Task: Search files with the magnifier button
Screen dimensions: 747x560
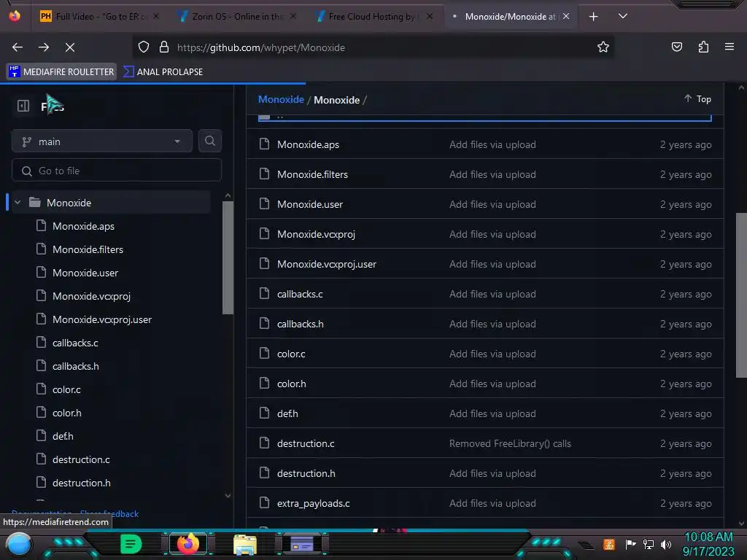Action: (209, 141)
